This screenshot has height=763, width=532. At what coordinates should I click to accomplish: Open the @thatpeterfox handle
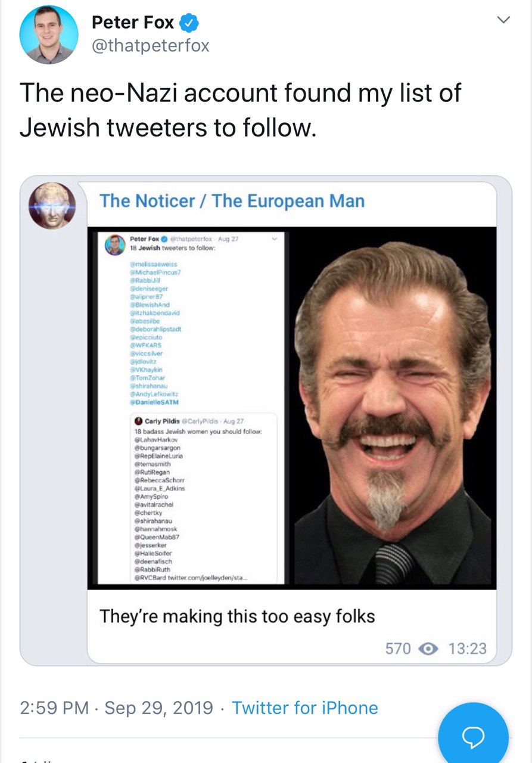(x=150, y=46)
